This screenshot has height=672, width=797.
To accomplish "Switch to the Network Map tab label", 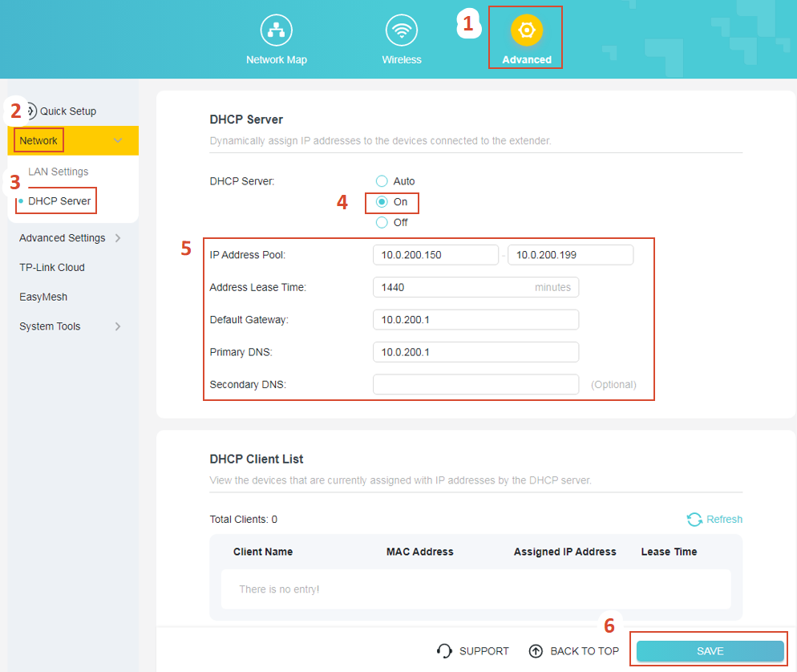I will click(277, 59).
